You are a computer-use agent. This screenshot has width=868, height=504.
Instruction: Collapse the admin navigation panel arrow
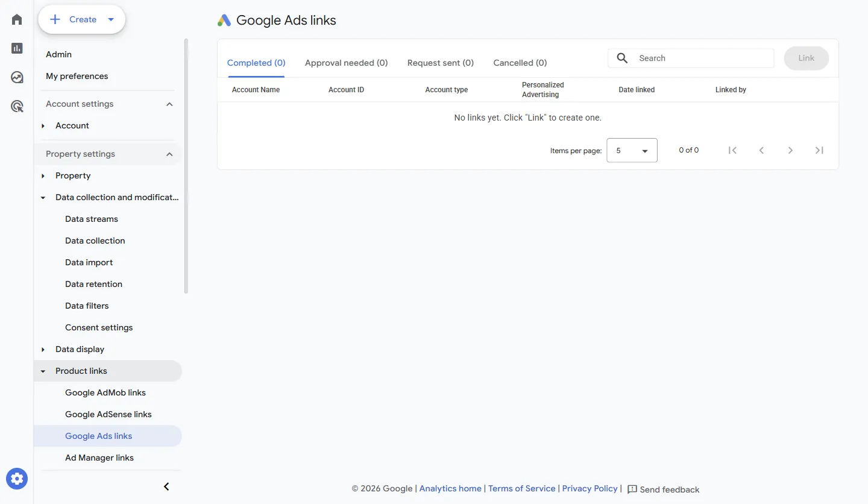167,487
